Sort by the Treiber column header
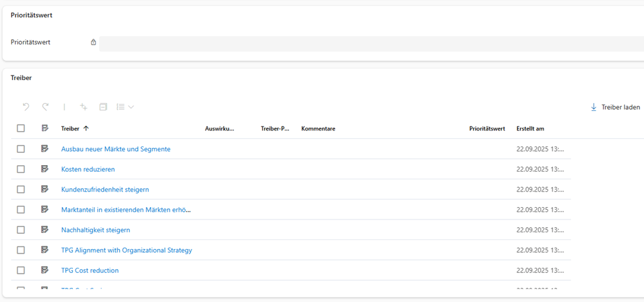The image size is (644, 302). tap(70, 128)
